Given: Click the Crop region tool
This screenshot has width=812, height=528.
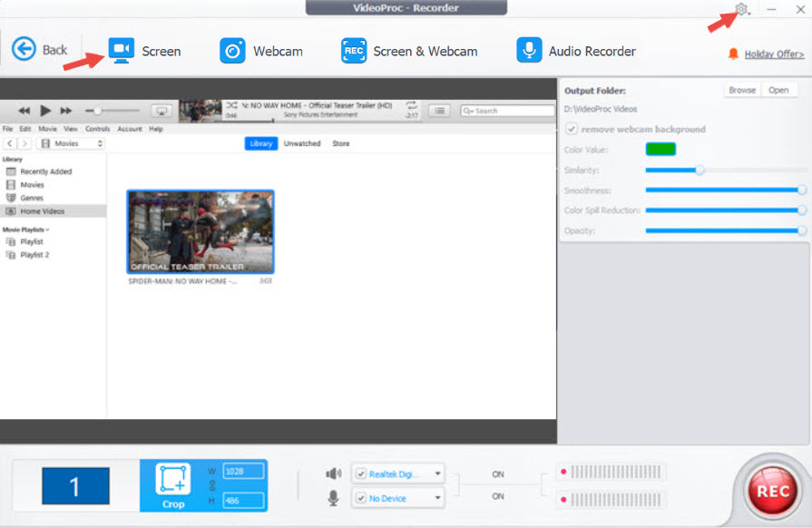Looking at the screenshot, I should [x=173, y=485].
